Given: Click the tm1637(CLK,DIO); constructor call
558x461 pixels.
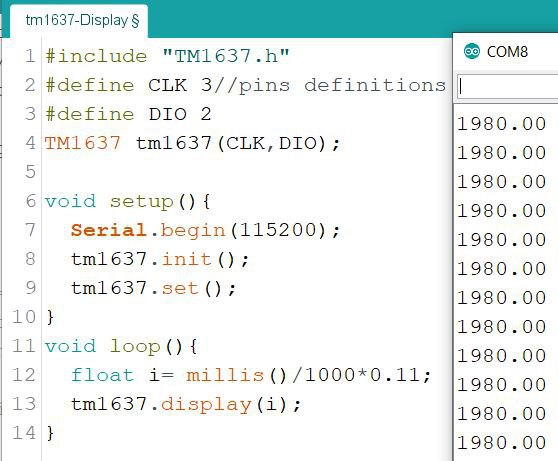Looking at the screenshot, I should [238, 143].
